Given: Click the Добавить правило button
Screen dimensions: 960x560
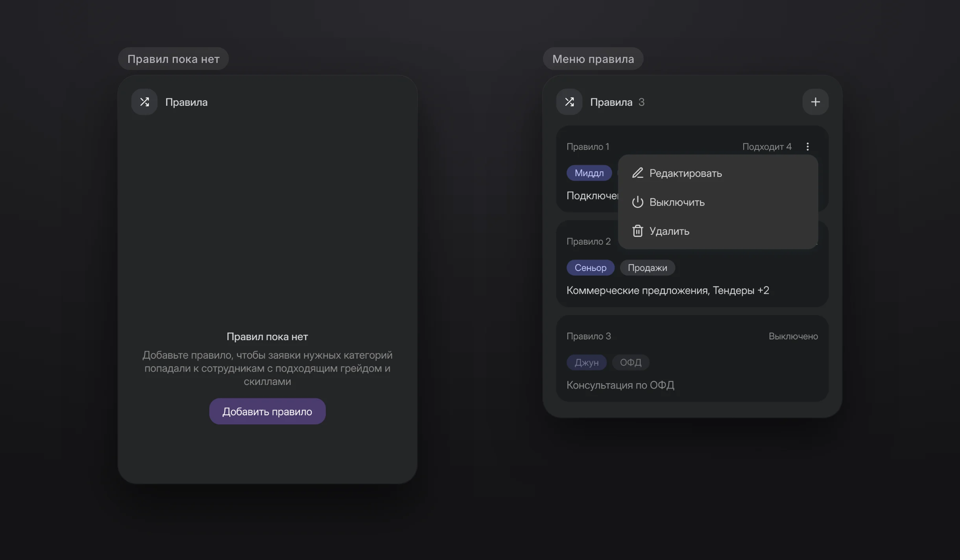Looking at the screenshot, I should (x=268, y=411).
